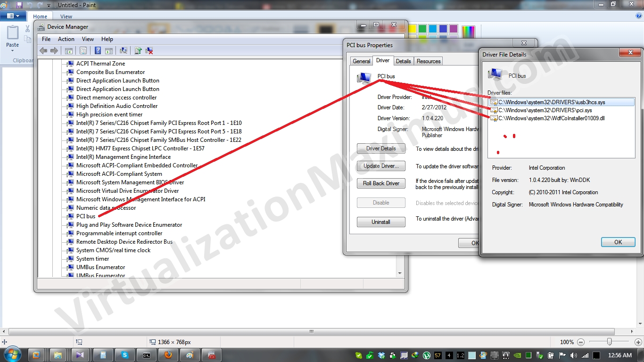
Task: Click the Driver Details button
Action: coord(381,148)
